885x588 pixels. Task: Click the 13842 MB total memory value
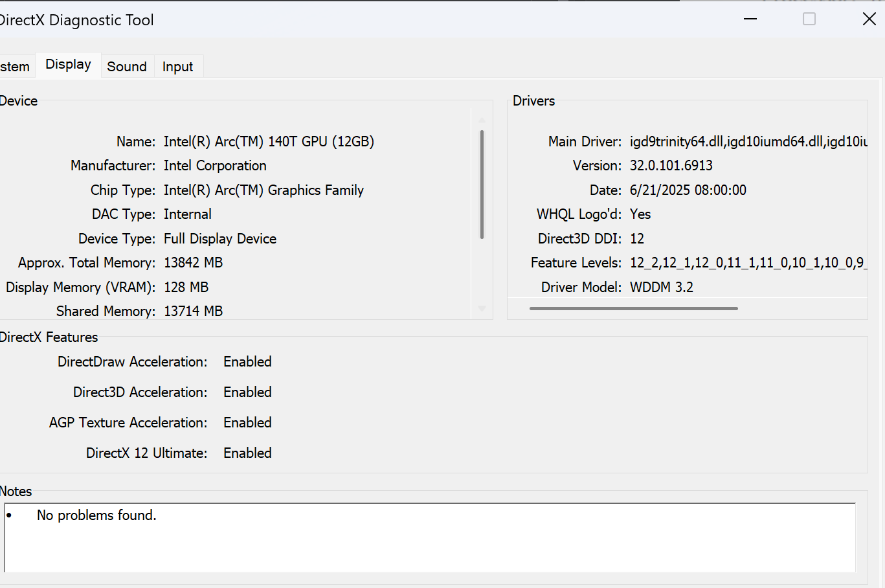tap(193, 263)
